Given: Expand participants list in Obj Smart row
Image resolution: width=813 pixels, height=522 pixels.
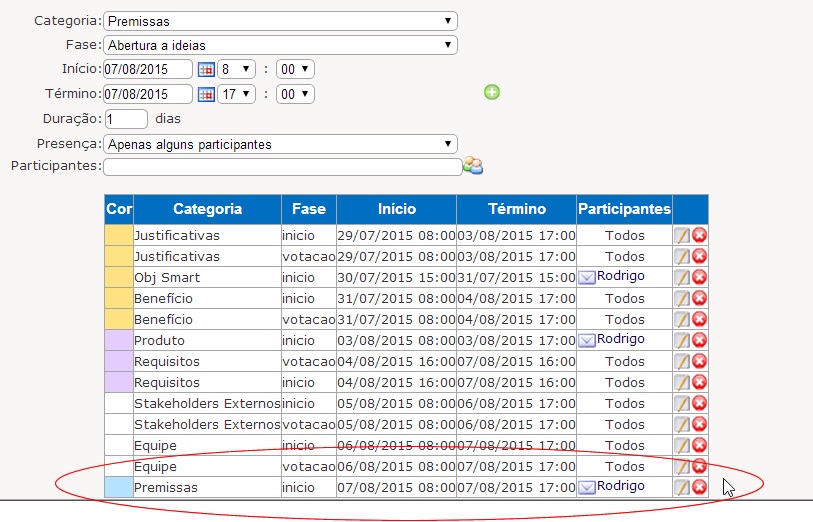Looking at the screenshot, I should click(x=587, y=278).
